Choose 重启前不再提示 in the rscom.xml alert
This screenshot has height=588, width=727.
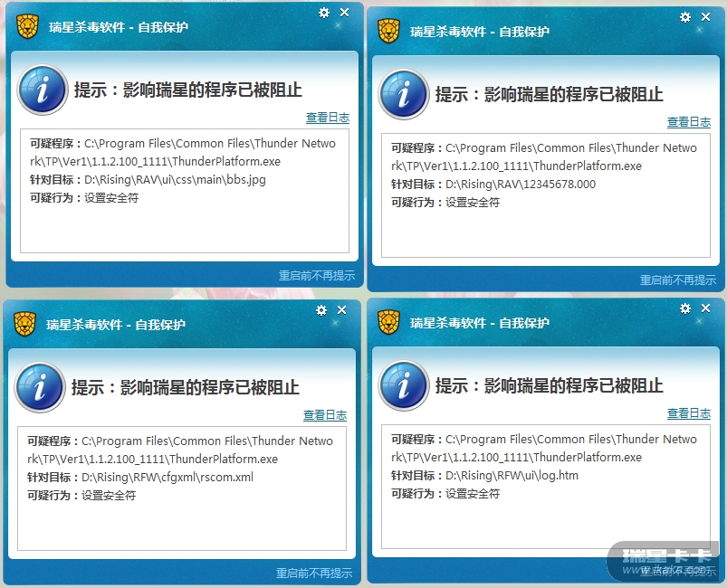click(x=314, y=574)
